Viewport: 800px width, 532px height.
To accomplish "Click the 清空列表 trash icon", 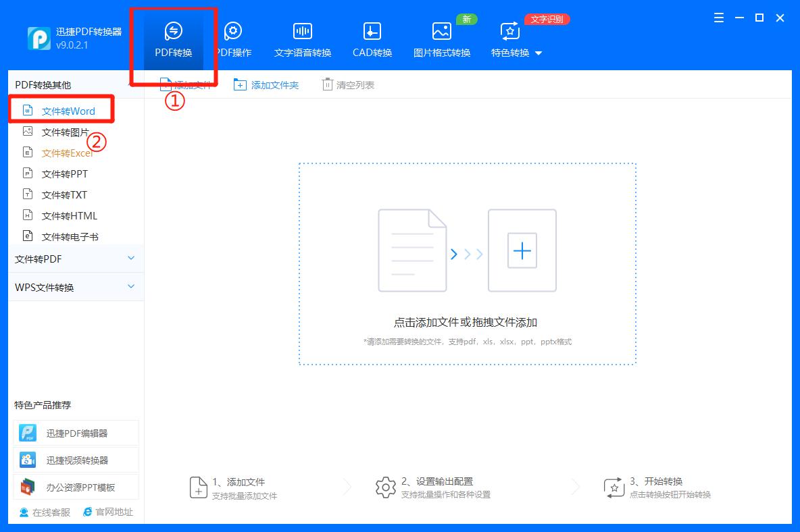I will pyautogui.click(x=328, y=84).
